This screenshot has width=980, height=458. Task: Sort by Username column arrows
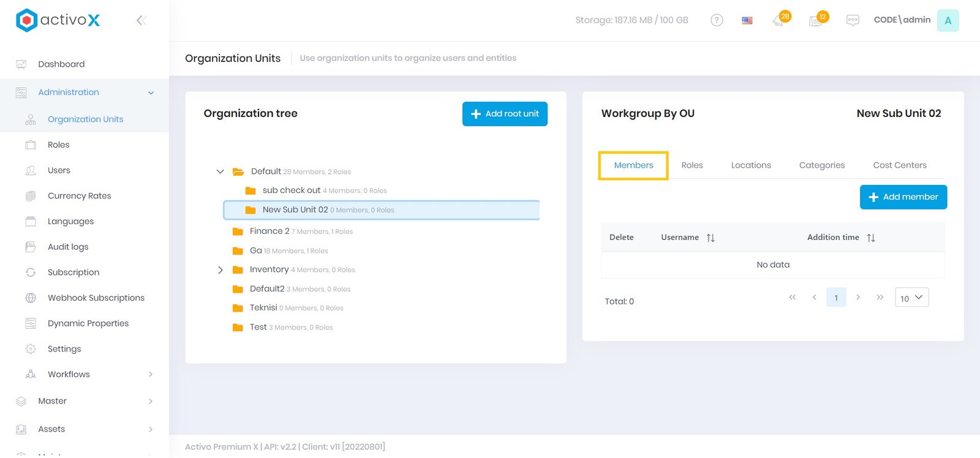point(710,238)
